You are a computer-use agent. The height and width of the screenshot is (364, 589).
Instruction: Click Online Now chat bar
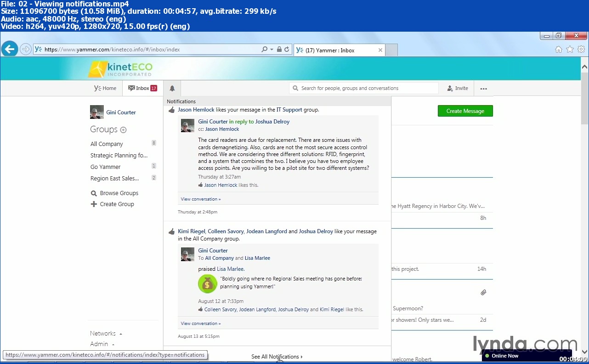click(x=527, y=356)
